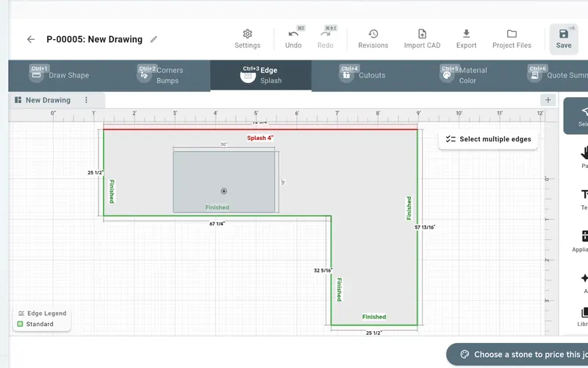
Task: Enable Select multiple edges
Action: click(488, 139)
